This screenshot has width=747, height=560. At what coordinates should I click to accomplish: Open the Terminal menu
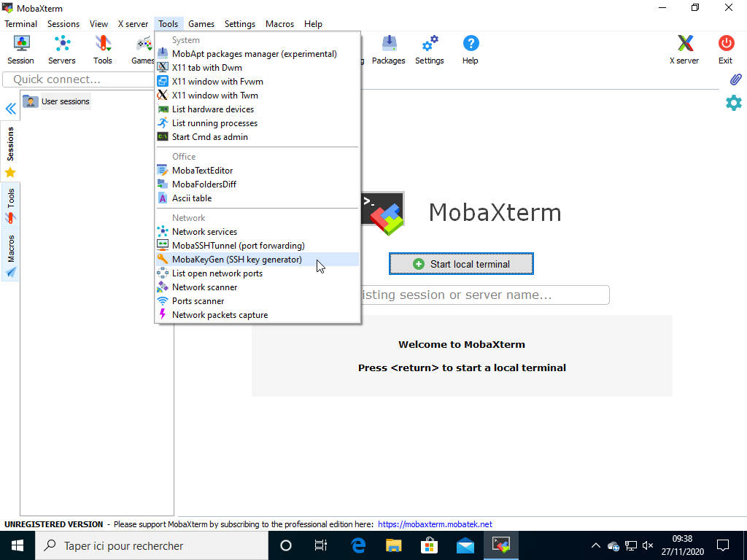(x=21, y=24)
